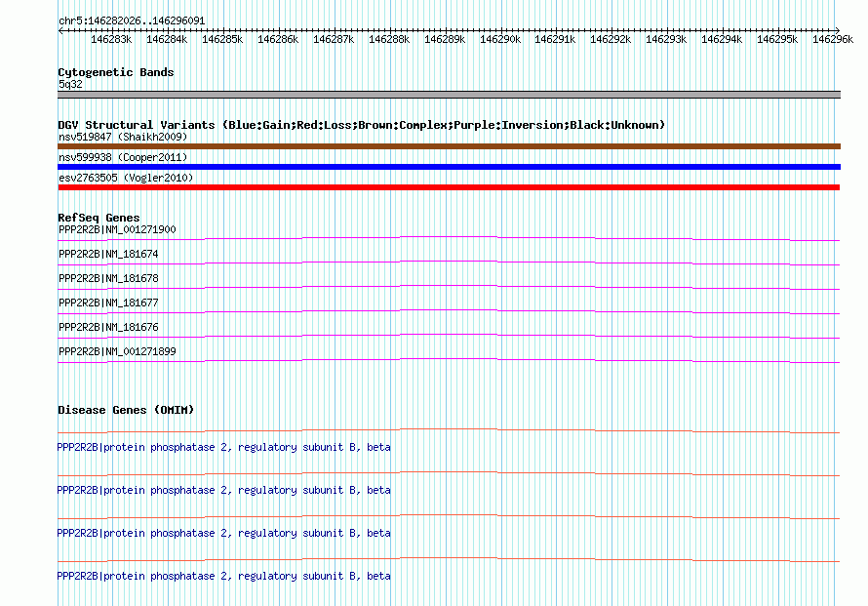Screen dimensions: 868x606
Task: Open the Disease Genes (OMIM) track title
Action: 126,410
